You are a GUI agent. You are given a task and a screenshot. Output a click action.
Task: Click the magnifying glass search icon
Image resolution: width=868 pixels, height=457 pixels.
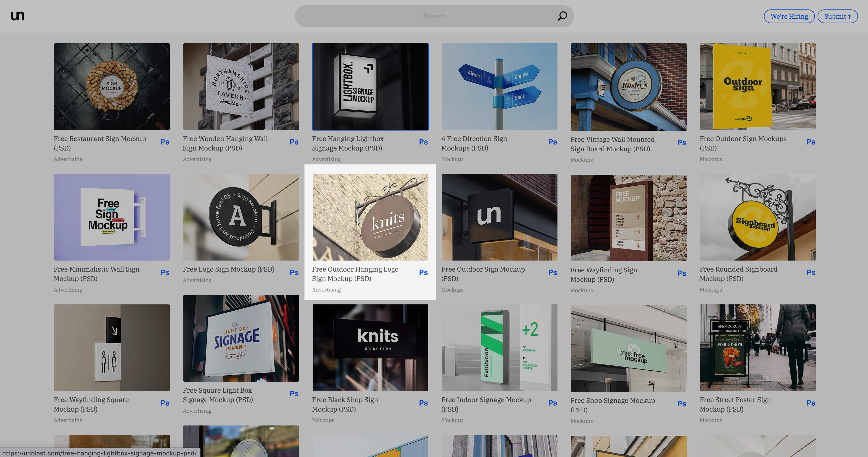tap(562, 16)
